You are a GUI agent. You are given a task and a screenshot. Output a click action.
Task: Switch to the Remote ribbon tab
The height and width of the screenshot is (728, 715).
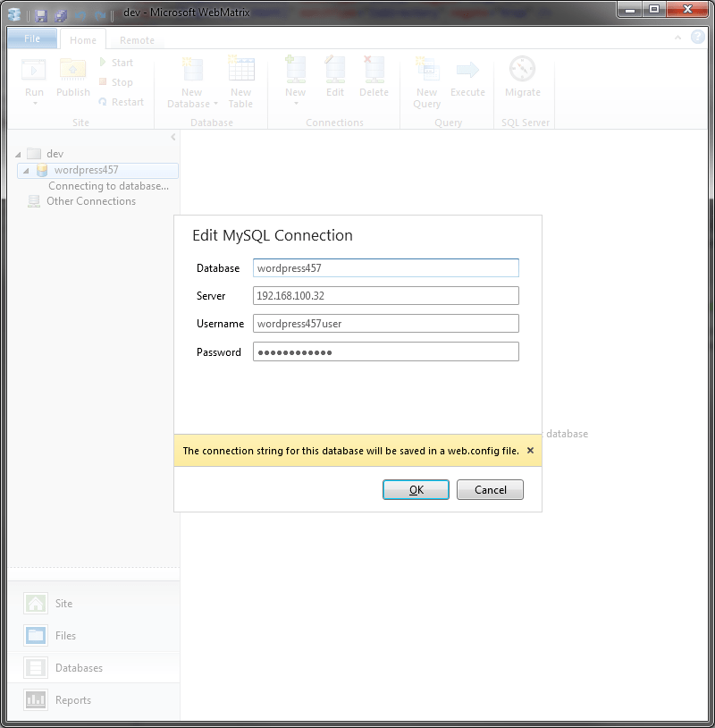point(137,40)
